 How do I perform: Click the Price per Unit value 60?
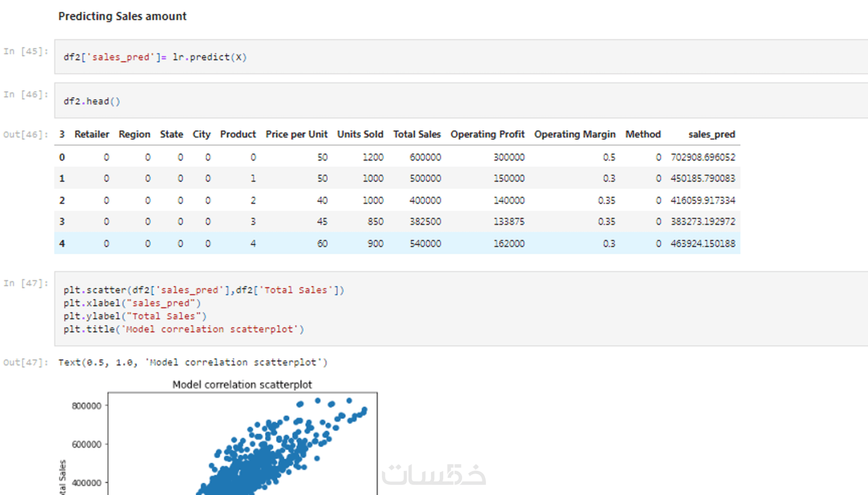pyautogui.click(x=322, y=243)
